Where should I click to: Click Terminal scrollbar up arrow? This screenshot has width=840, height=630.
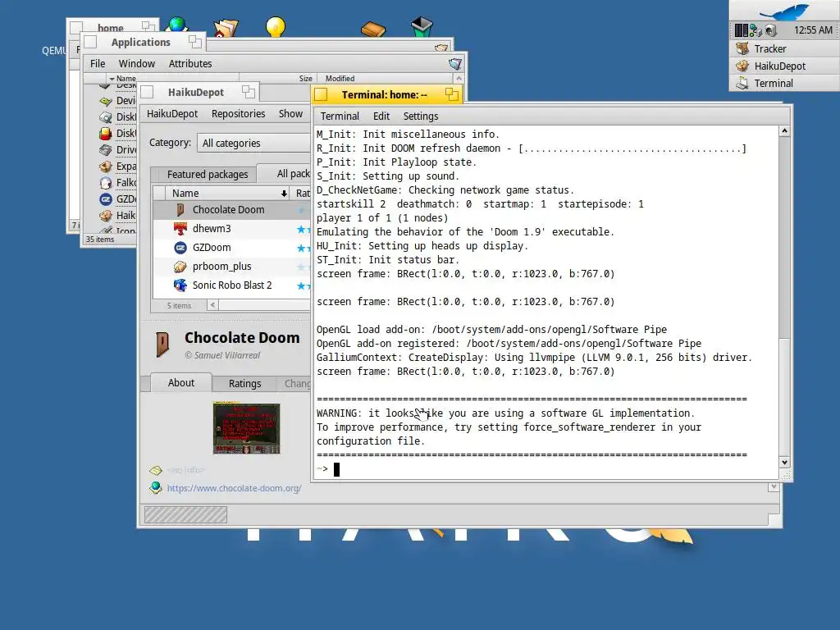[784, 131]
